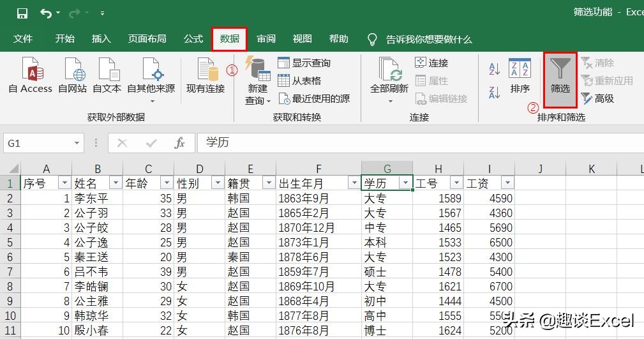Open the Name Box dropdown arrow

click(x=77, y=144)
